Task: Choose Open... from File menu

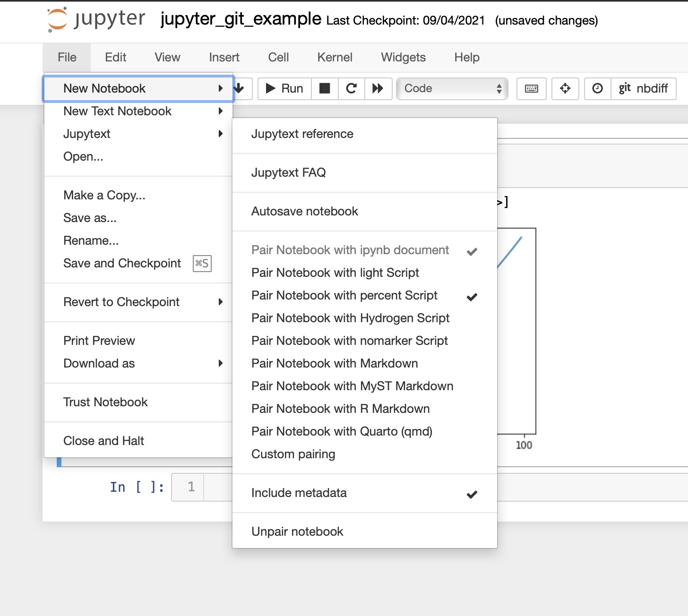Action: point(138,156)
